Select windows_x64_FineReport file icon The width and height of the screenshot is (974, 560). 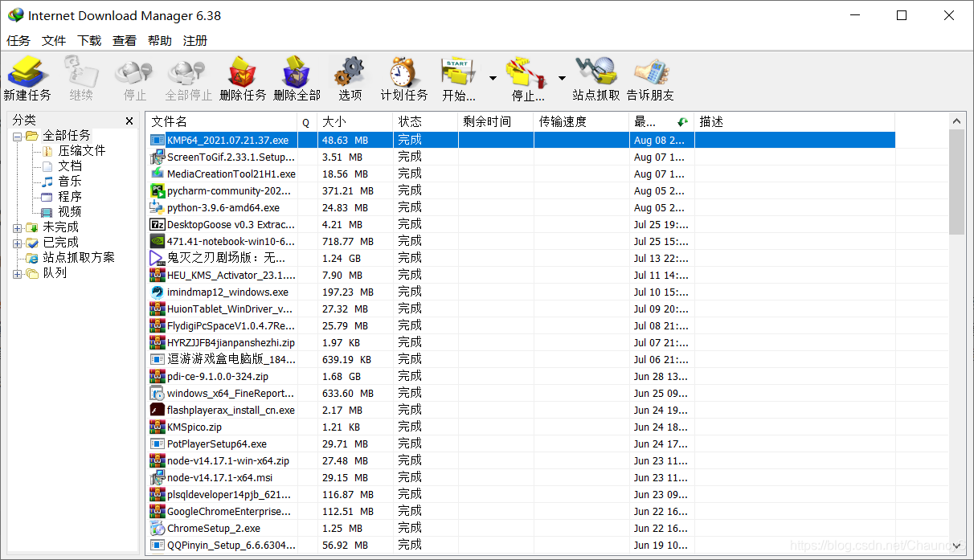pos(157,393)
